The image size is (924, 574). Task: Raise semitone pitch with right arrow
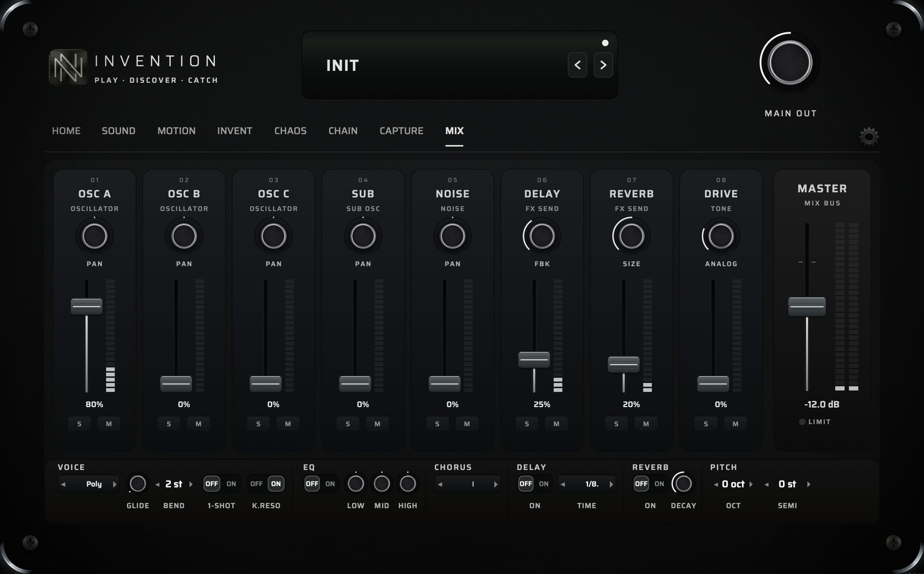pos(809,484)
